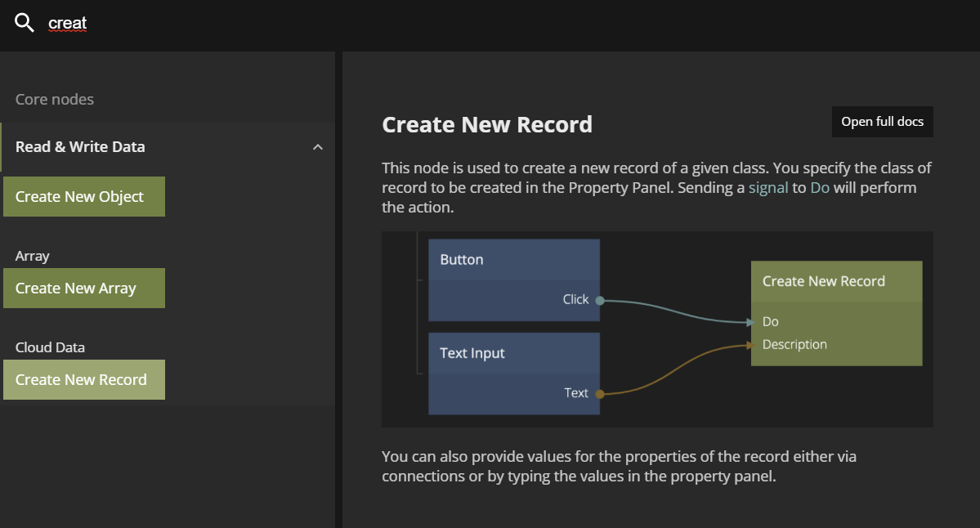Click the Description input on the diagram node
Image resolution: width=980 pixels, height=528 pixels.
[x=794, y=345]
